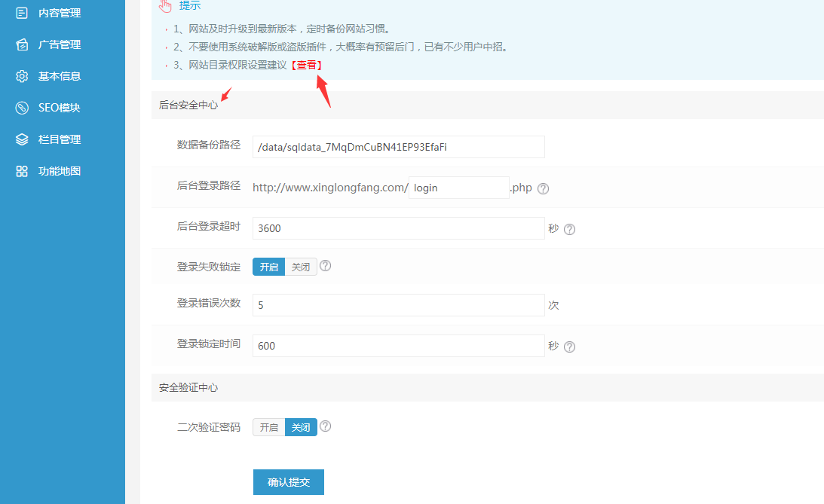Click the 基本信息 gear icon
The width and height of the screenshot is (824, 504).
pyautogui.click(x=22, y=76)
